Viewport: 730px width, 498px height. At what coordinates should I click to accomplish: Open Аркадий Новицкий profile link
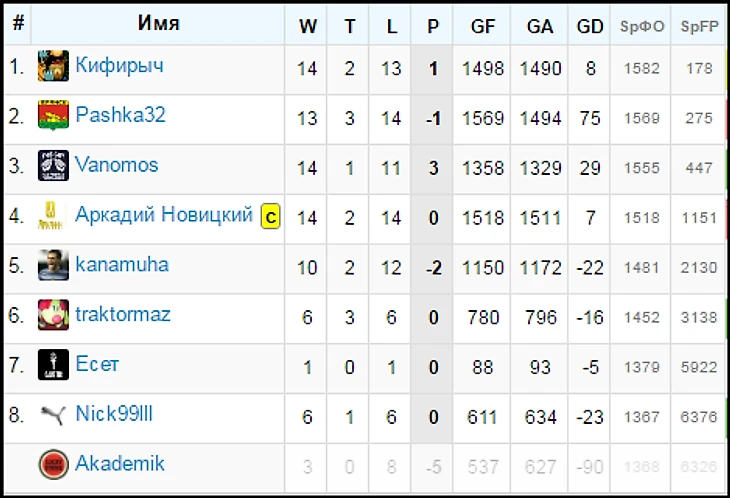[x=164, y=215]
